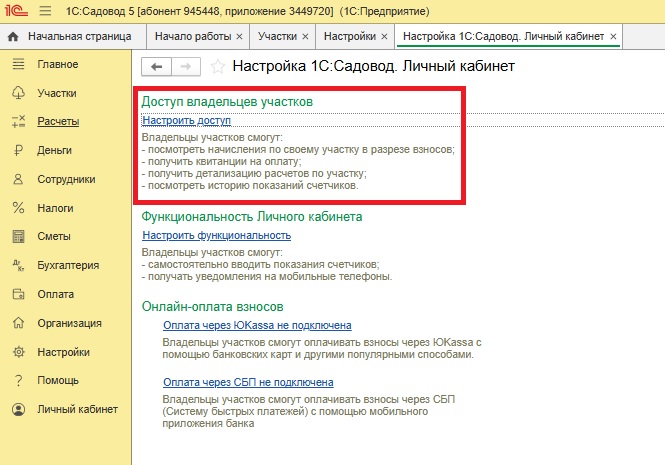The width and height of the screenshot is (665, 465).
Task: Click the line посмотреть историю показаний счетчиков
Action: [x=250, y=185]
